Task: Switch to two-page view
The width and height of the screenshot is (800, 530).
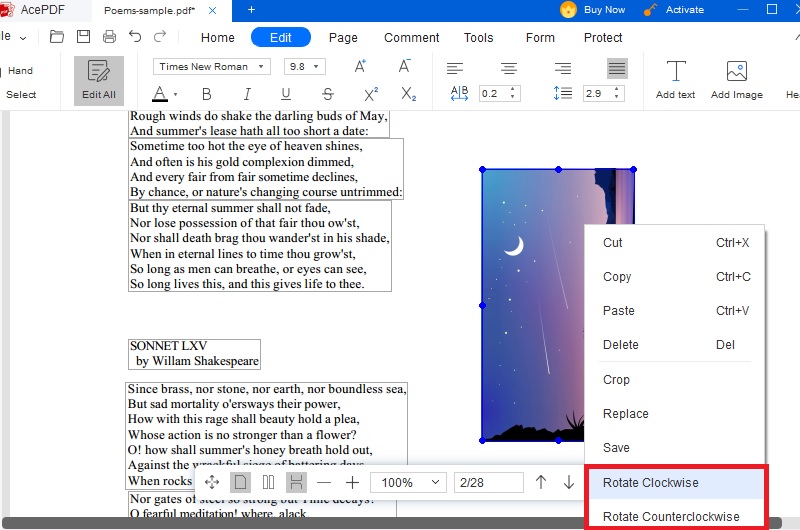Action: coord(268,482)
